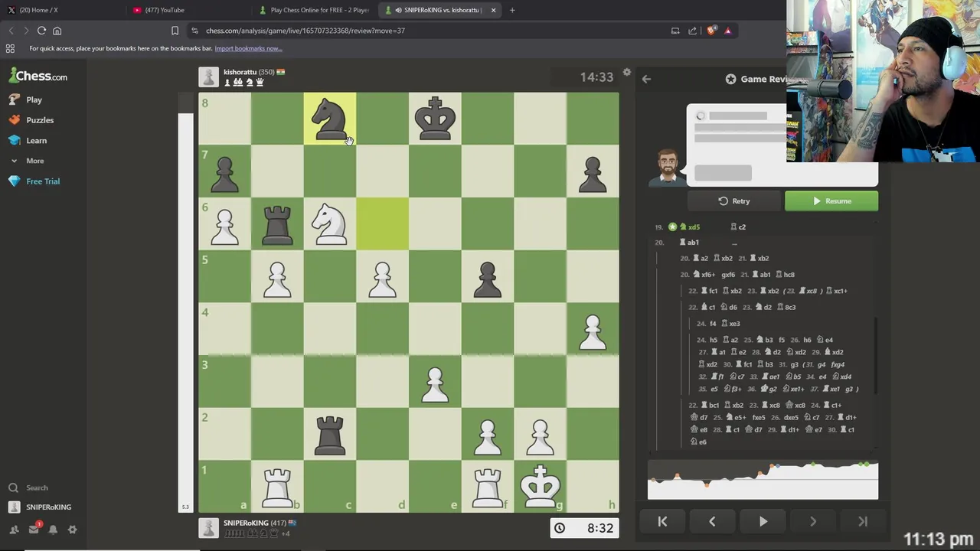Screen dimensions: 980x551
Task: Select variation move 22 rook fc1
Action: tap(710, 291)
